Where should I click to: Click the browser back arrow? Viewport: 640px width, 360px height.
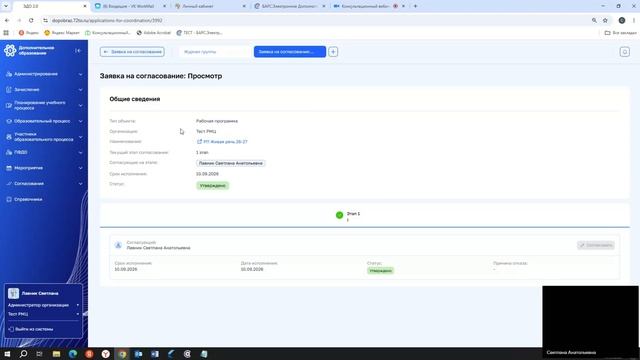7,20
